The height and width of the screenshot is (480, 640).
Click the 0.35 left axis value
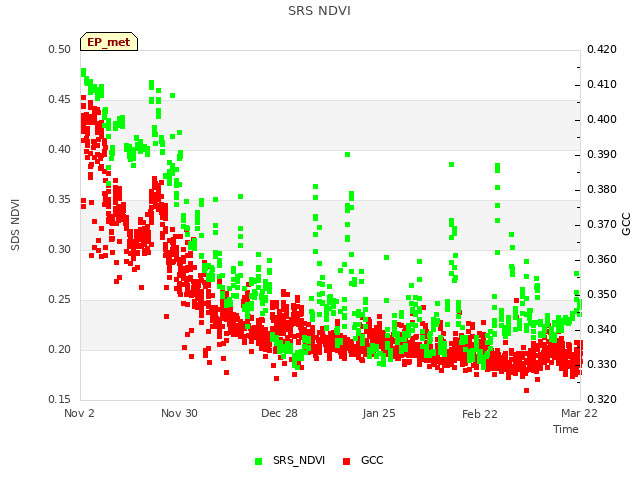(60, 200)
